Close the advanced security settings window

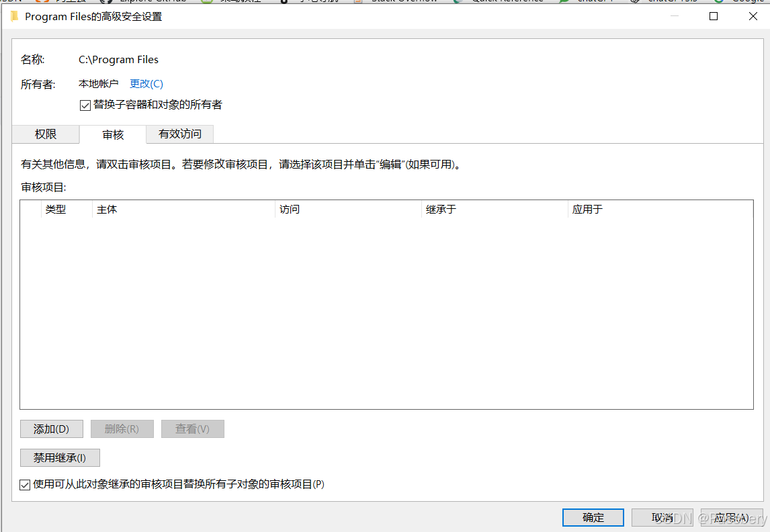pos(753,16)
